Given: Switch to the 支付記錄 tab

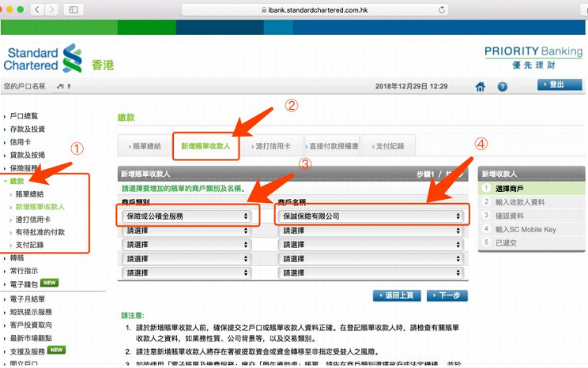Looking at the screenshot, I should point(388,146).
